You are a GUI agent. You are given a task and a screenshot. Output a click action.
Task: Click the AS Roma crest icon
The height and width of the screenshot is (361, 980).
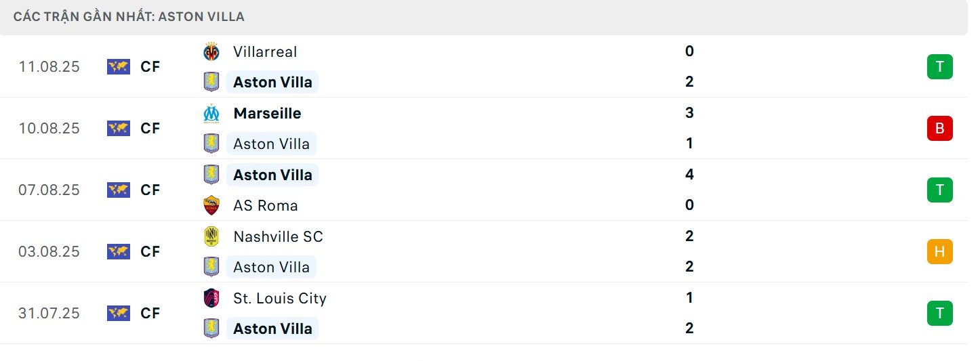coord(211,205)
